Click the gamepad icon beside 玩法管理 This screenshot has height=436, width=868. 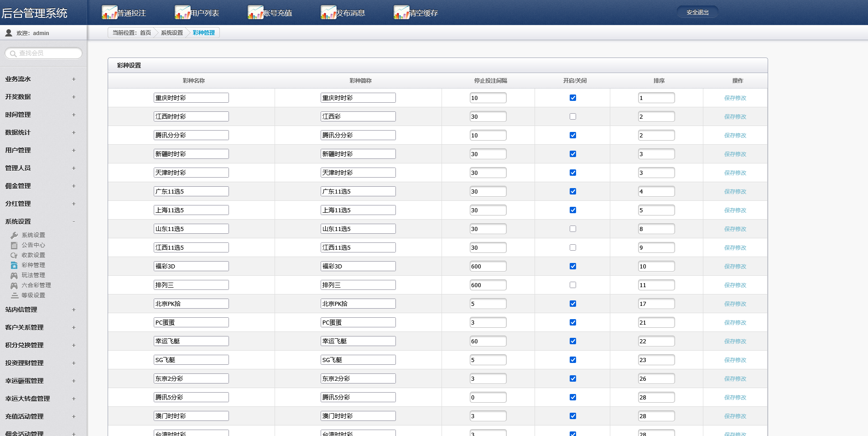coord(14,275)
